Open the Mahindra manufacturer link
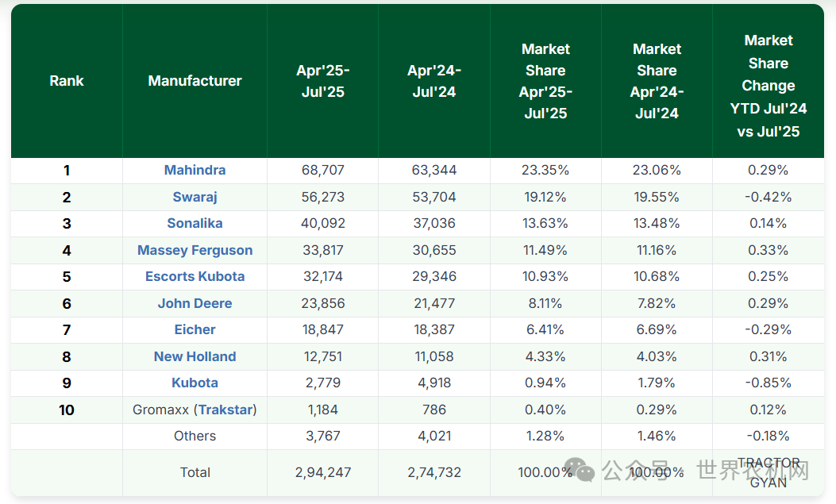The height and width of the screenshot is (504, 836). point(195,170)
